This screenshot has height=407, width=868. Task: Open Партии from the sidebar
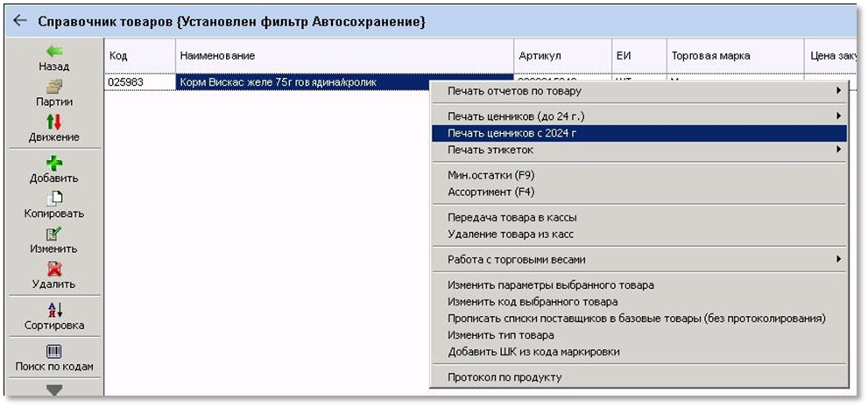[54, 87]
